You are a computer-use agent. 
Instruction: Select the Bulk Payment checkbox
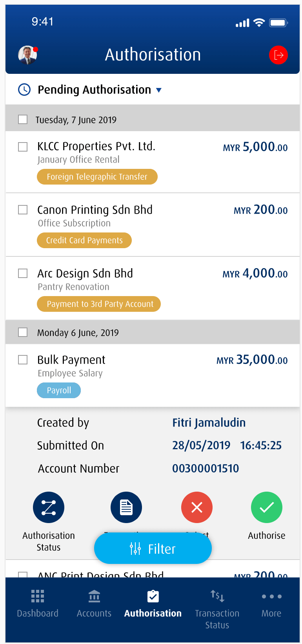pyautogui.click(x=23, y=360)
